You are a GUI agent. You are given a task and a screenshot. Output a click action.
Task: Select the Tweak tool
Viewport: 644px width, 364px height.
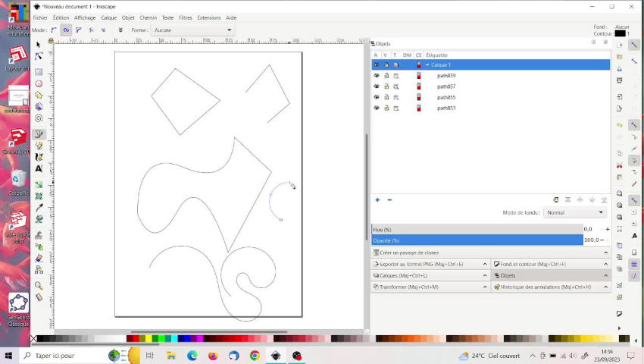[39, 235]
